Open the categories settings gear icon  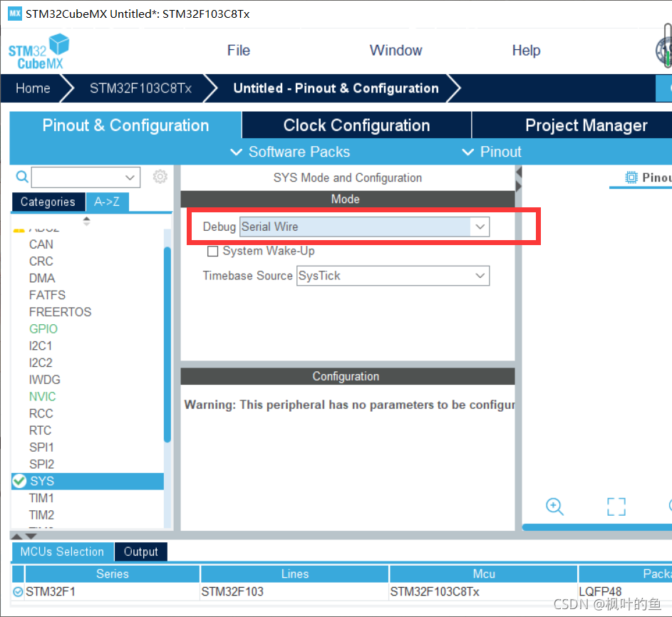[x=160, y=176]
